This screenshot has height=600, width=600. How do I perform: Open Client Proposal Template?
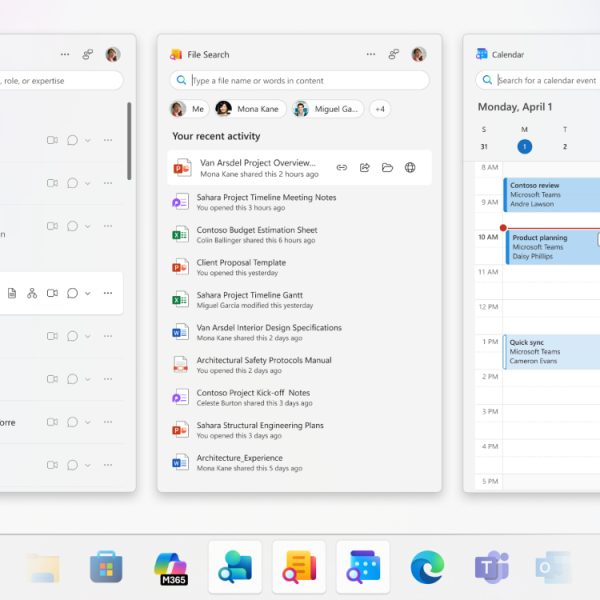coord(299,267)
